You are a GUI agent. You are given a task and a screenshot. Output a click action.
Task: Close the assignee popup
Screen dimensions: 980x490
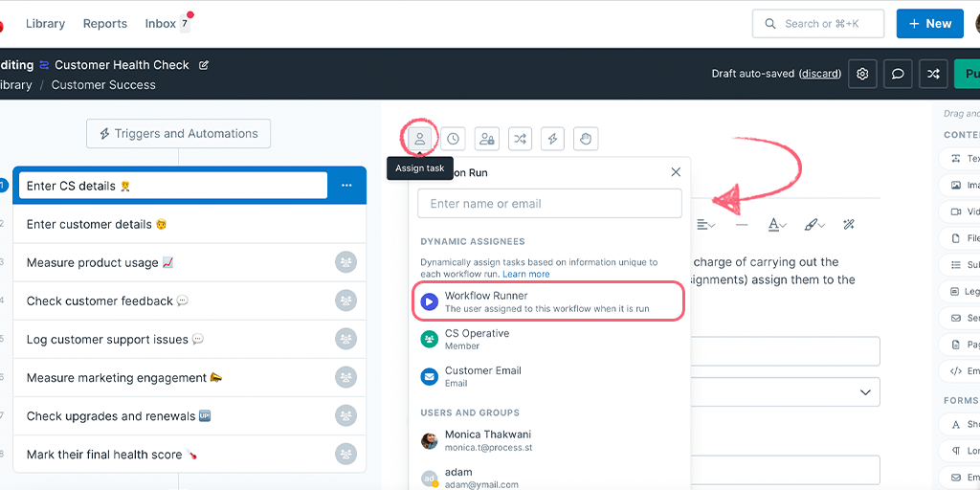676,172
